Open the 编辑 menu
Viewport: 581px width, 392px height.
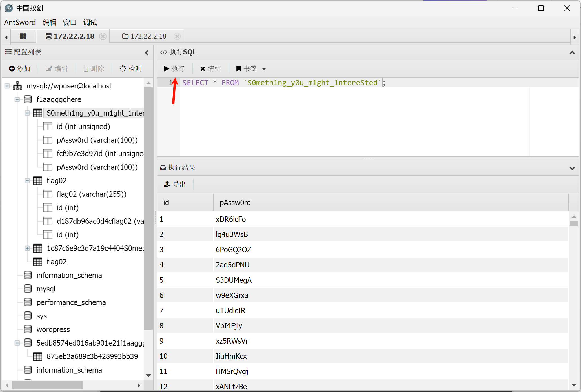coord(50,23)
